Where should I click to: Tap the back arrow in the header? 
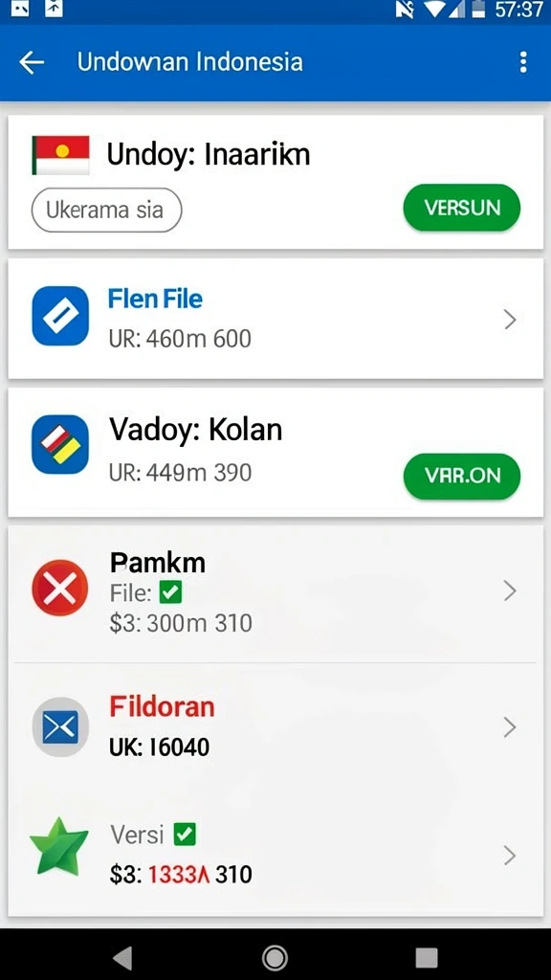point(32,62)
